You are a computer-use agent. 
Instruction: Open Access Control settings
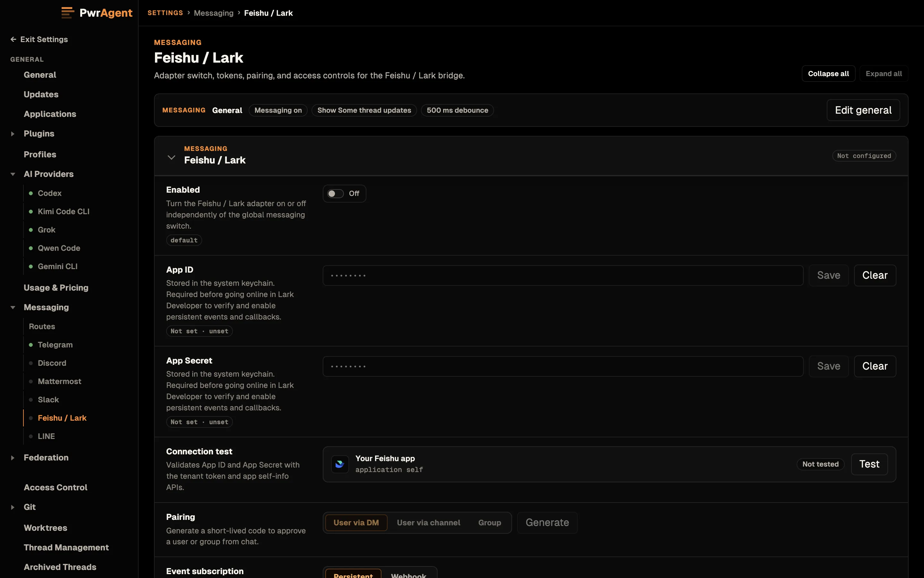tap(56, 487)
